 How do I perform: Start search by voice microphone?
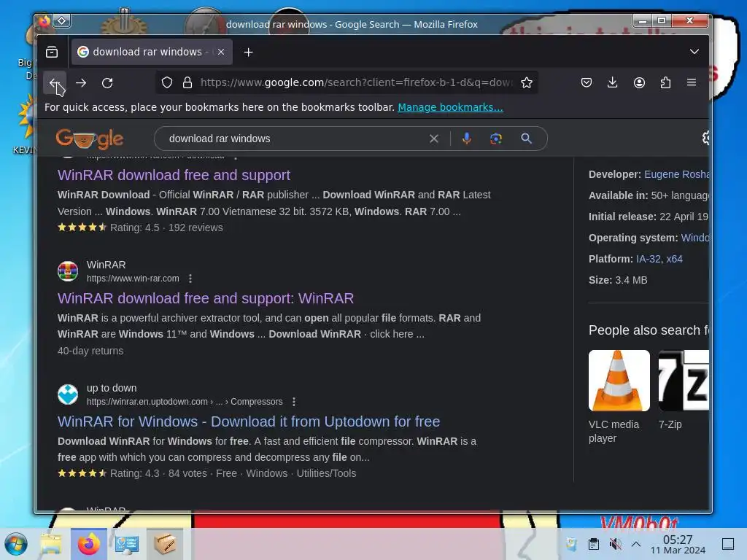click(467, 139)
